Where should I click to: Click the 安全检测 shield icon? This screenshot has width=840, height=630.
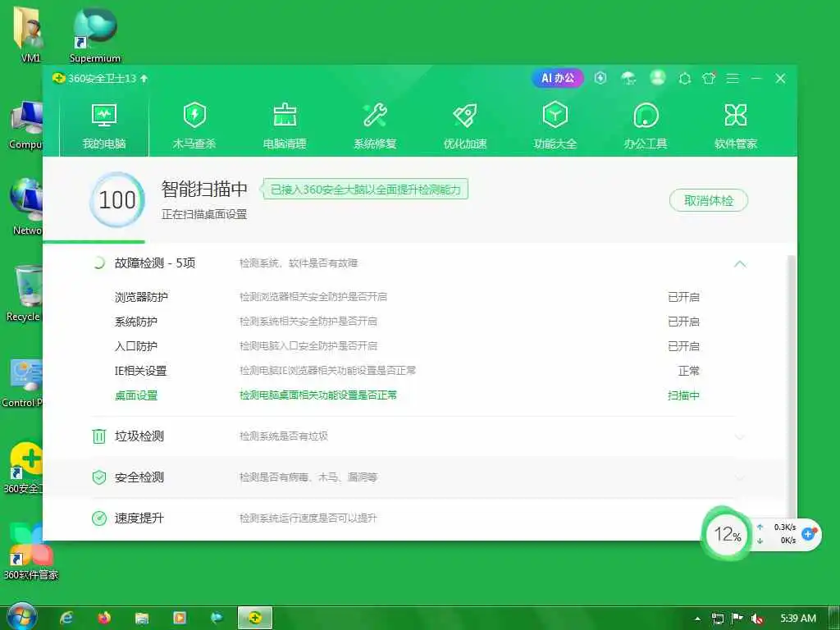[x=99, y=477]
